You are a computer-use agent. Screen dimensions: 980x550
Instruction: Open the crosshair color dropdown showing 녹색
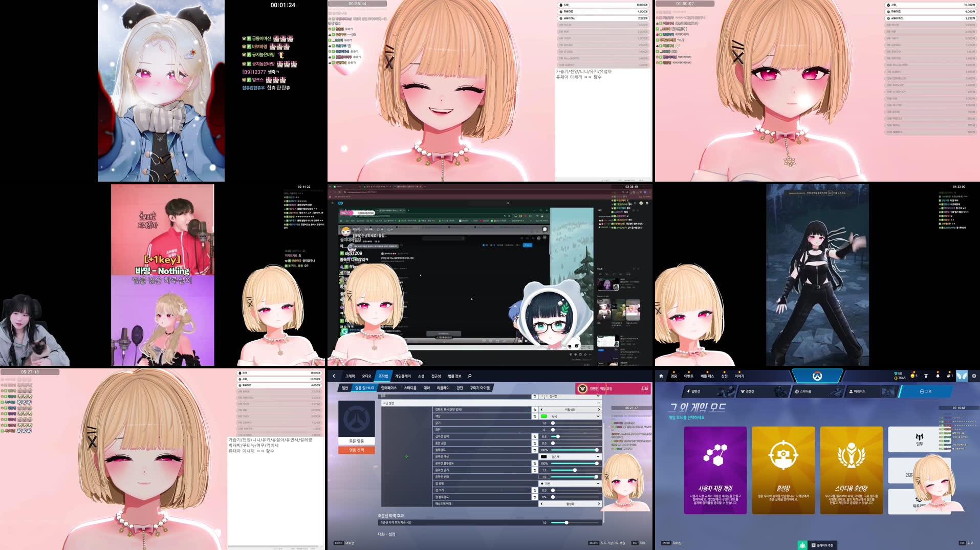(x=599, y=416)
